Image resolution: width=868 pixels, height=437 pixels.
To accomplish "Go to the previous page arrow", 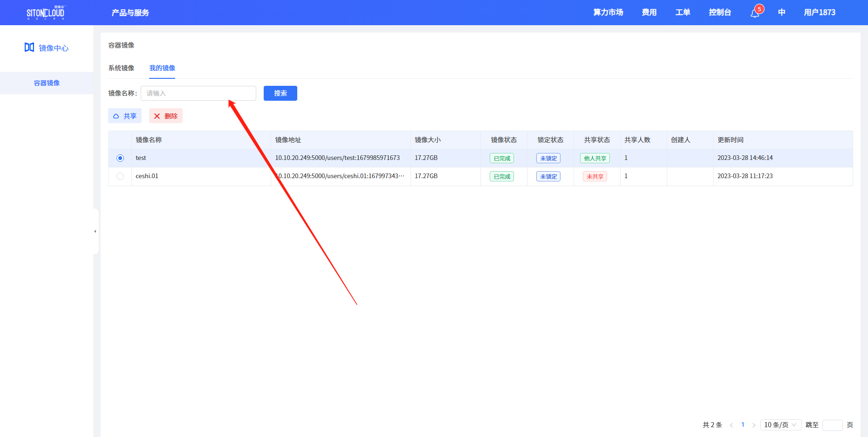I will tap(731, 425).
